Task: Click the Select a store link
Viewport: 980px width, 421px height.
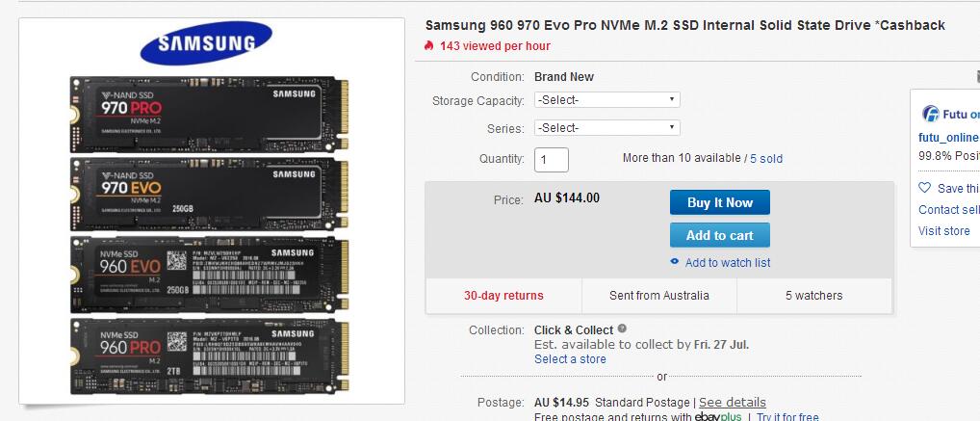Action: click(570, 359)
